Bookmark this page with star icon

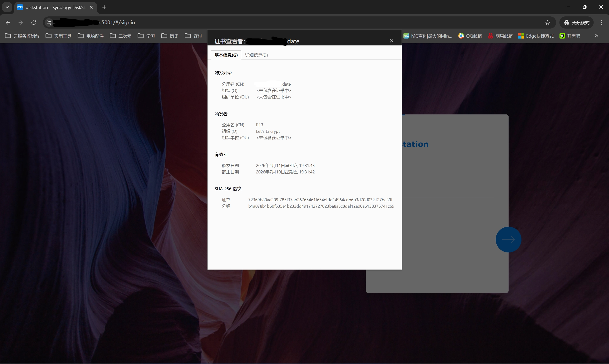547,23
